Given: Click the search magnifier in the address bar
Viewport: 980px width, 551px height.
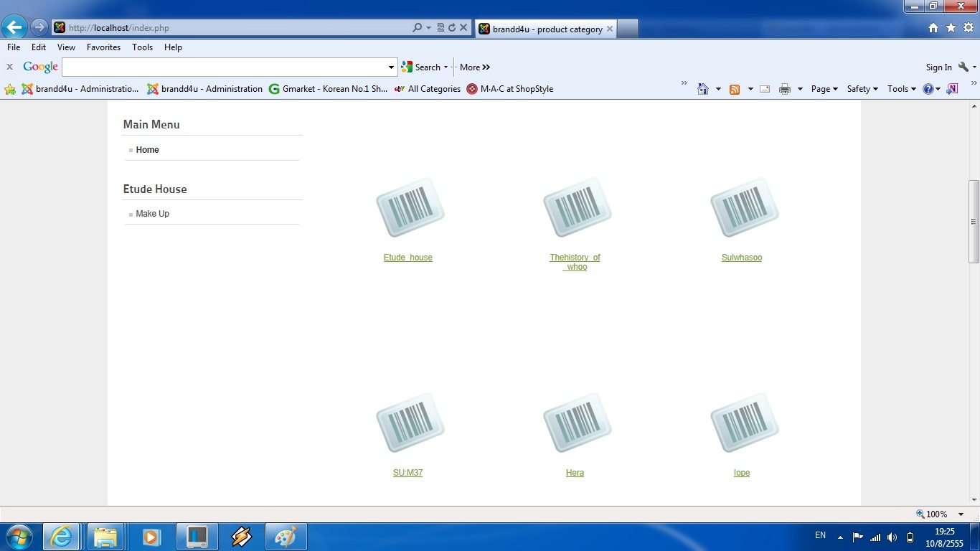Looking at the screenshot, I should click(x=417, y=27).
